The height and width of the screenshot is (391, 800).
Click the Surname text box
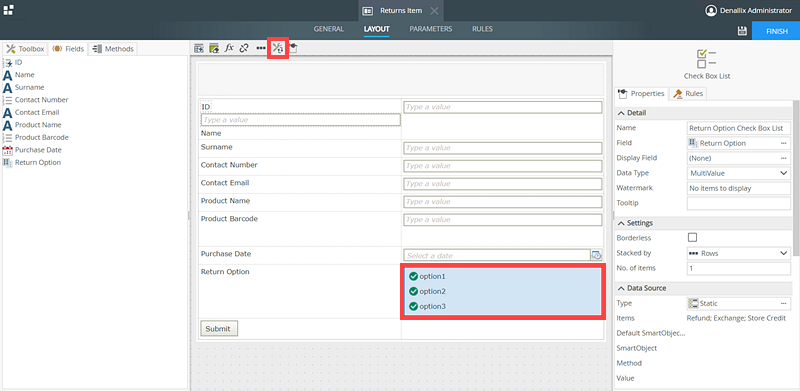tap(503, 148)
